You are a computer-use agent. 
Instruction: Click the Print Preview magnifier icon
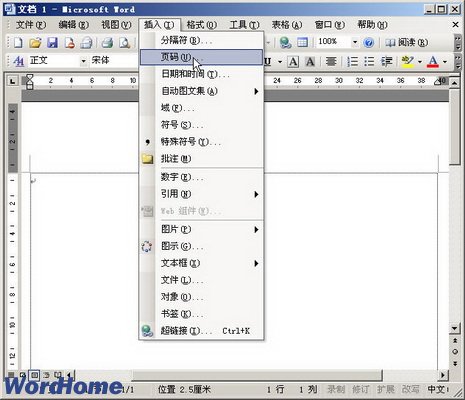click(125, 43)
